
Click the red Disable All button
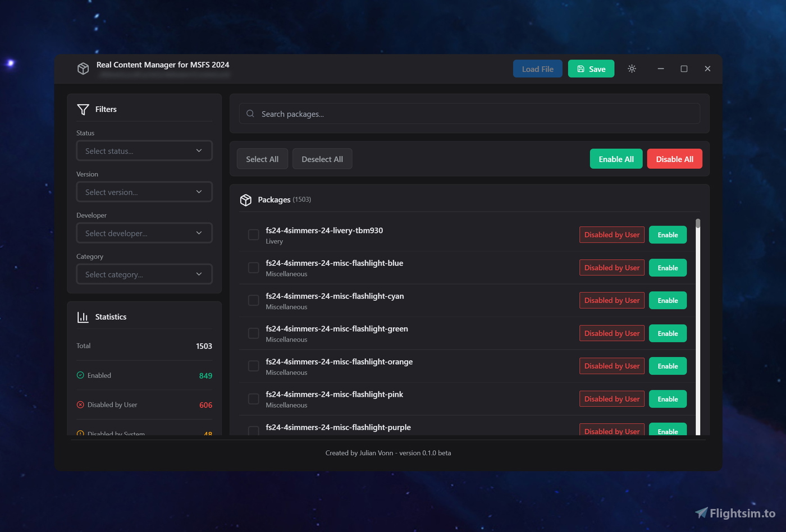pos(674,159)
